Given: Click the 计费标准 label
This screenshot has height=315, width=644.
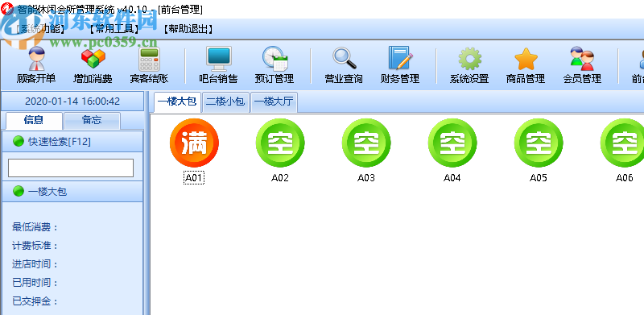Looking at the screenshot, I should point(35,246).
